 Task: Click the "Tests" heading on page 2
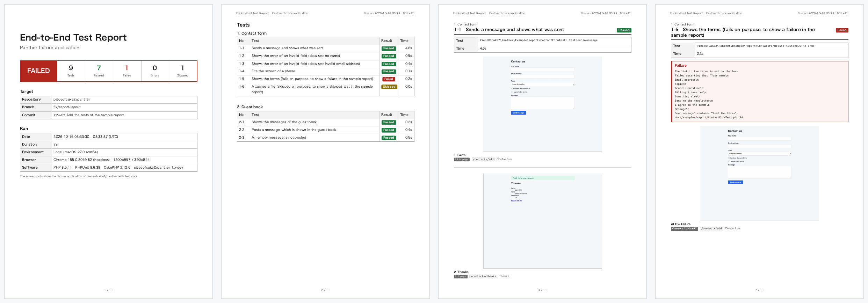pos(243,25)
